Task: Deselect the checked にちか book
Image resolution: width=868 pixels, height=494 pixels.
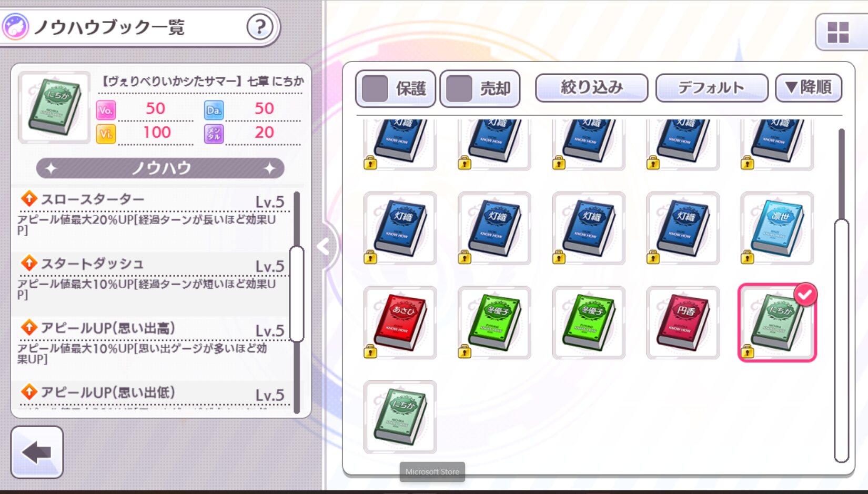Action: coord(777,322)
